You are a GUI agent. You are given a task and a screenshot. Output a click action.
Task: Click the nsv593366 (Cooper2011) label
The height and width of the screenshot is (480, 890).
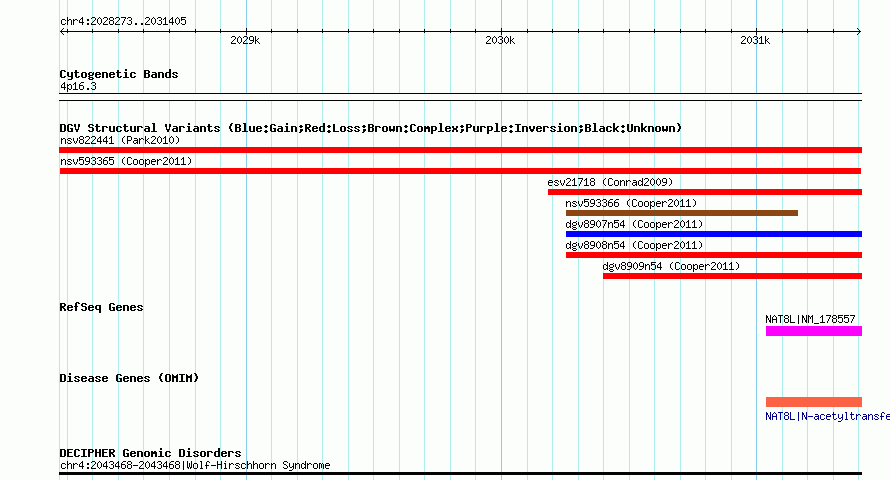pos(631,203)
